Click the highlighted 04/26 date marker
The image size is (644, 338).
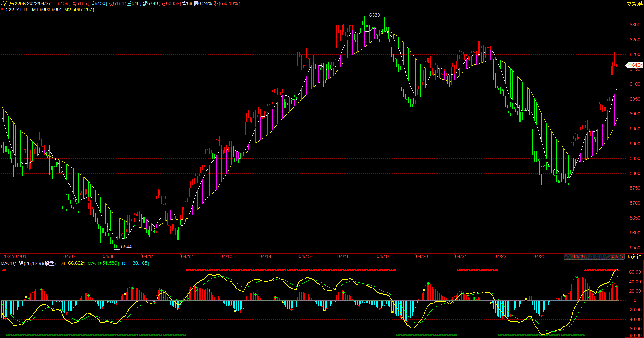(x=578, y=256)
